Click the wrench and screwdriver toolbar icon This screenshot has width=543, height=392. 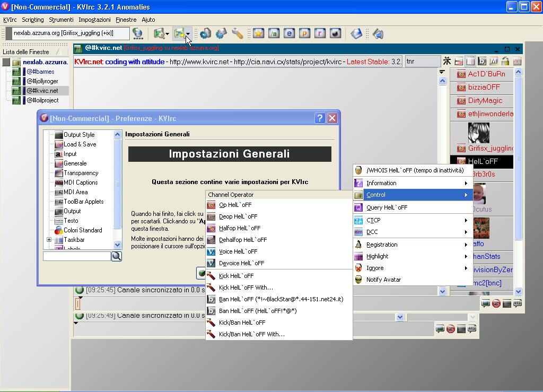(x=237, y=33)
